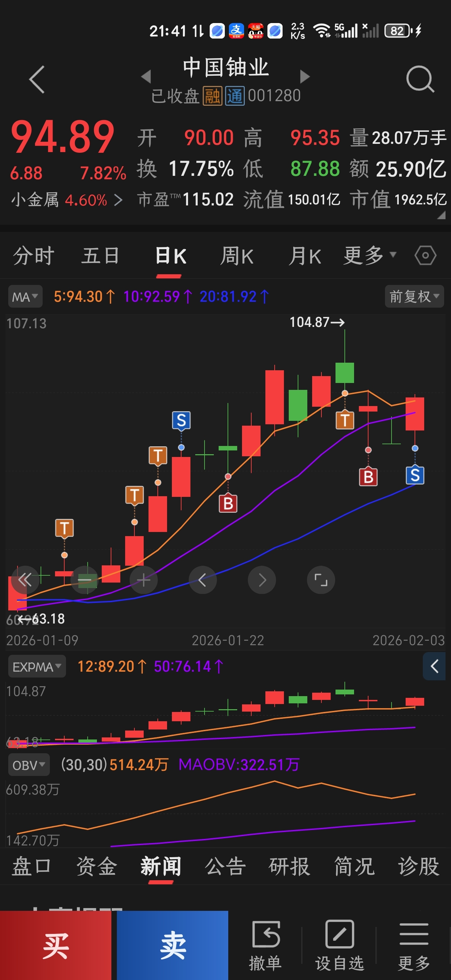The width and height of the screenshot is (451, 980).
Task: Zoom out chart with minus button
Action: pos(84,580)
